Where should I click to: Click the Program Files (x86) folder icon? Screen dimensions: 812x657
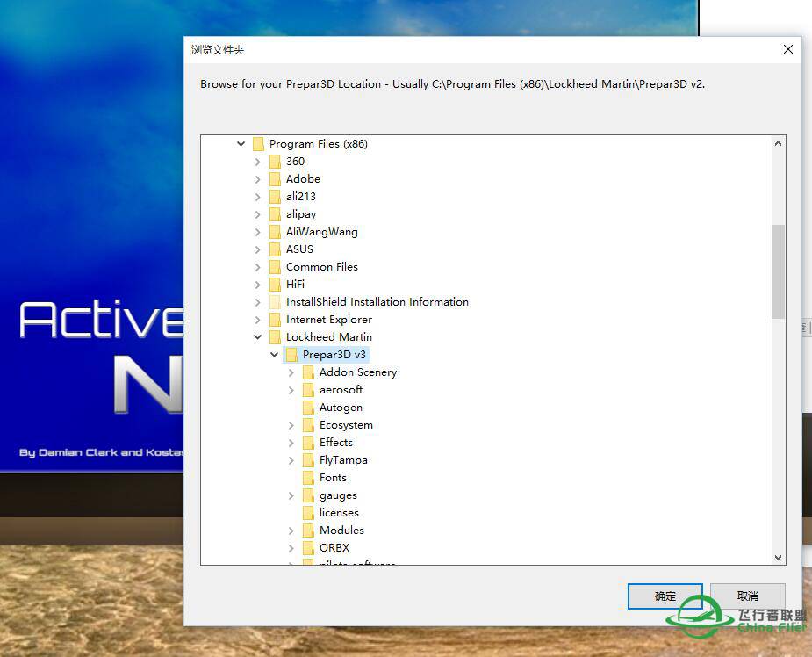tap(258, 144)
